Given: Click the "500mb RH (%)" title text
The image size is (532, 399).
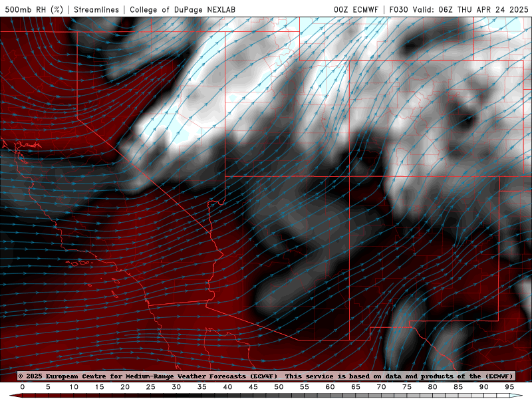Looking at the screenshot, I should pos(34,9).
